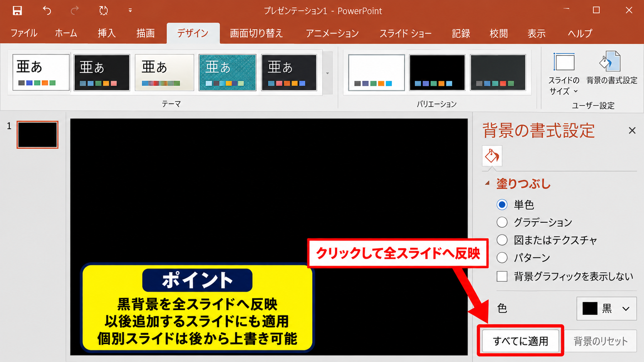Open the 色 black color dropdown
The height and width of the screenshot is (362, 644).
point(606,309)
